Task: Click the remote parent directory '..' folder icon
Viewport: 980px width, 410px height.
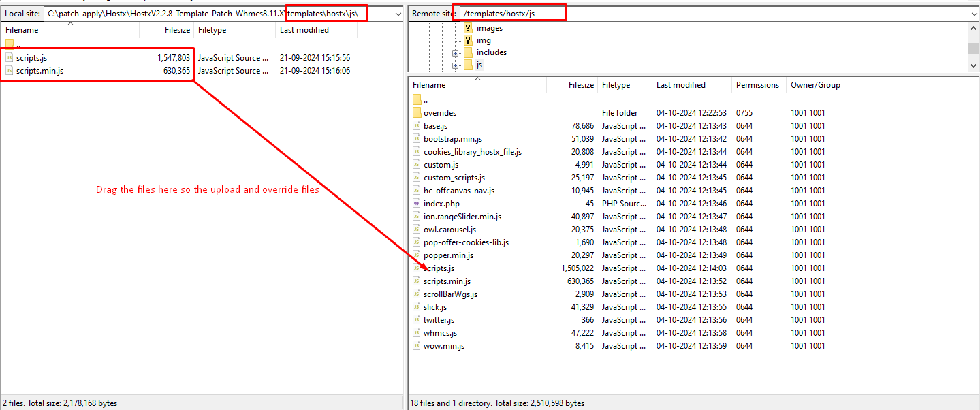Action: coord(417,100)
